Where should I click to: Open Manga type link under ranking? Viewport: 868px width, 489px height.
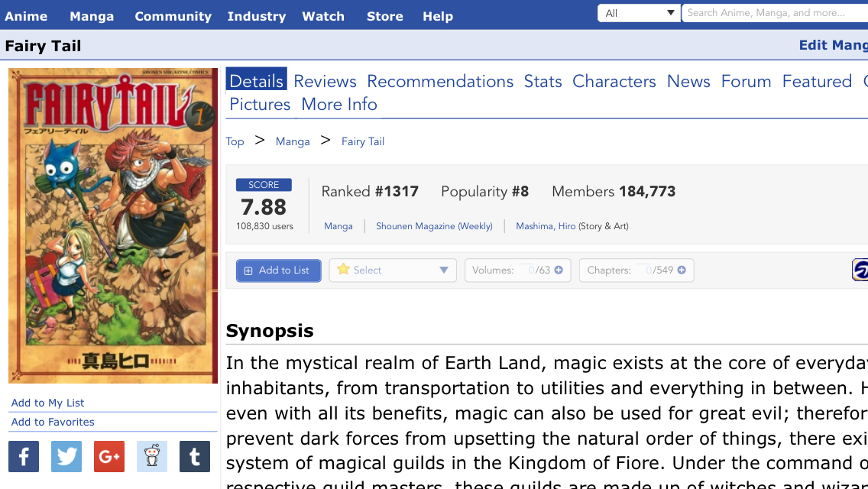[338, 226]
